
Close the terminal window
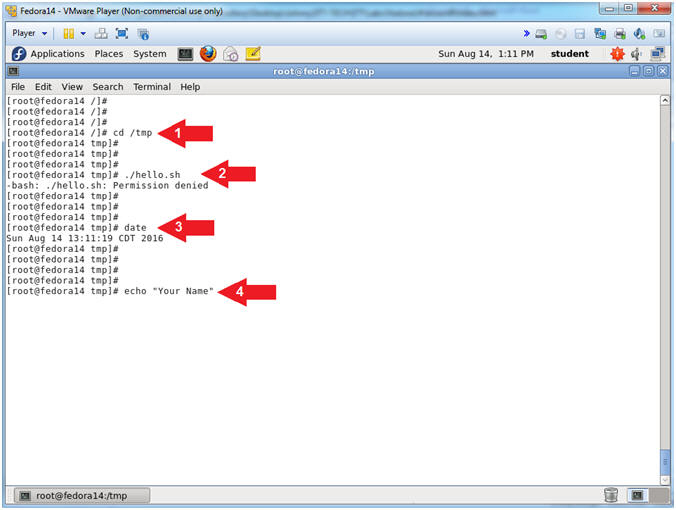point(663,71)
